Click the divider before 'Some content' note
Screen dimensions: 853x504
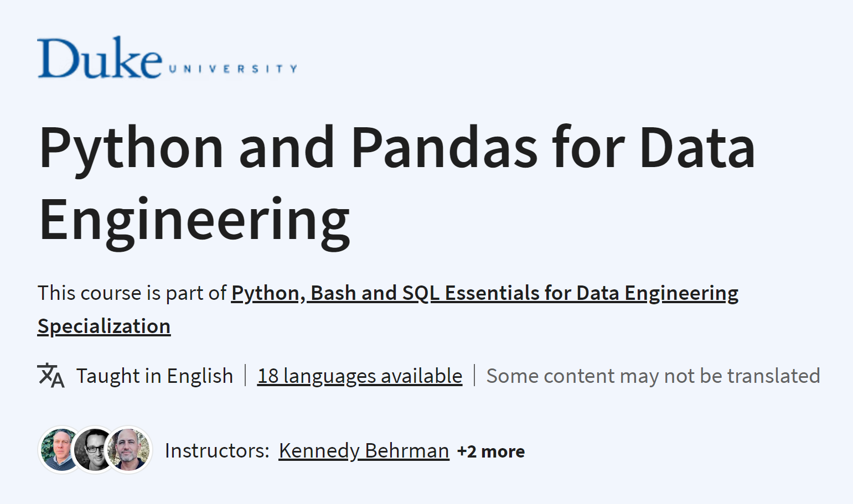[474, 376]
